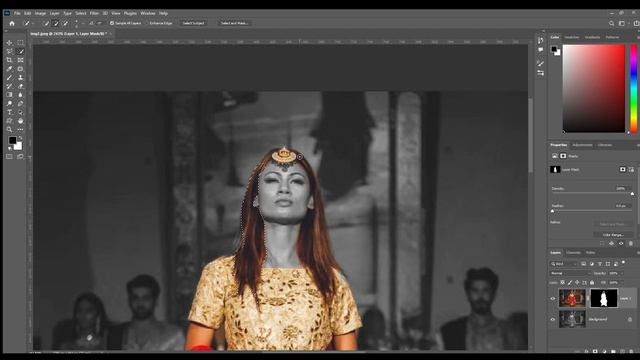Select the Hand tool

pos(20,121)
